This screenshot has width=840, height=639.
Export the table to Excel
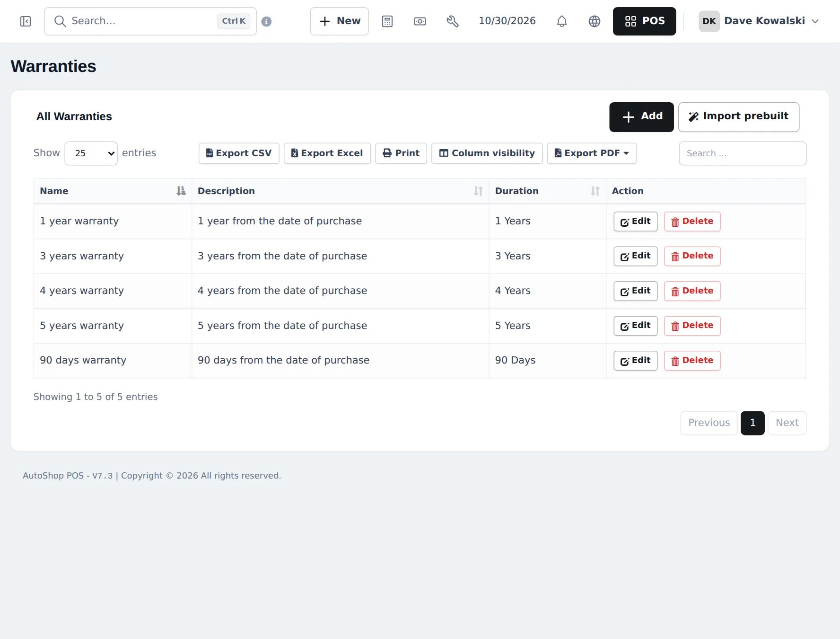click(x=327, y=153)
